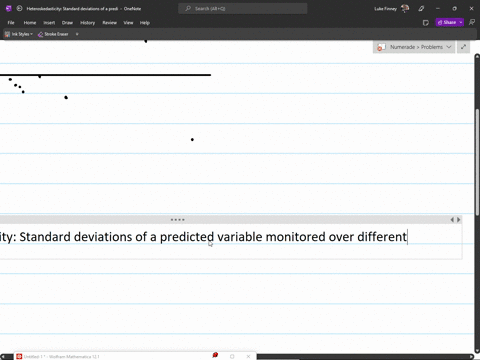
Task: Switch to the Home ribbon tab
Action: point(30,23)
